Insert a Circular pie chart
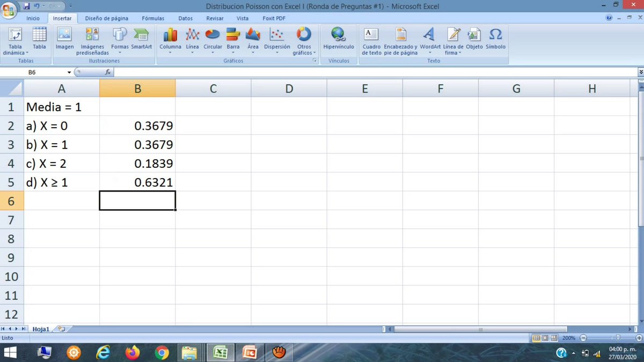 [213, 40]
